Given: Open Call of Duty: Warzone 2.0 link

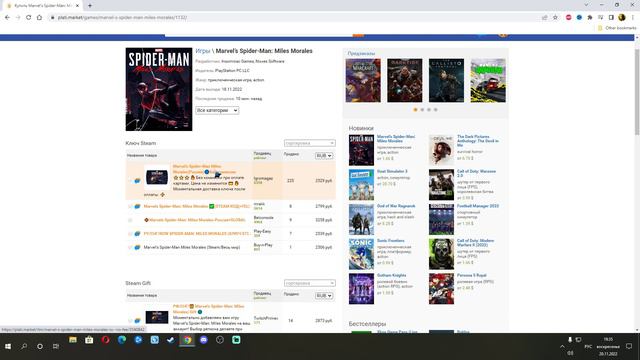Looking at the screenshot, I should (x=476, y=173).
